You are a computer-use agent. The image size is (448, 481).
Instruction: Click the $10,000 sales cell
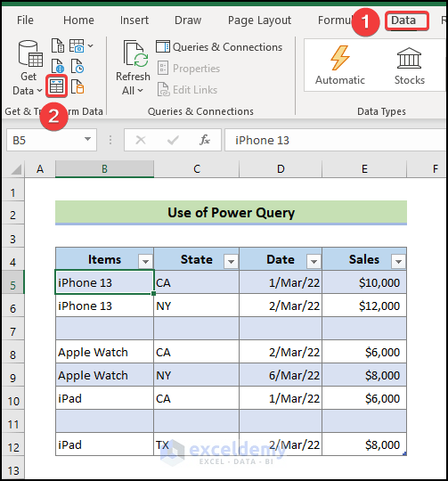pyautogui.click(x=364, y=282)
